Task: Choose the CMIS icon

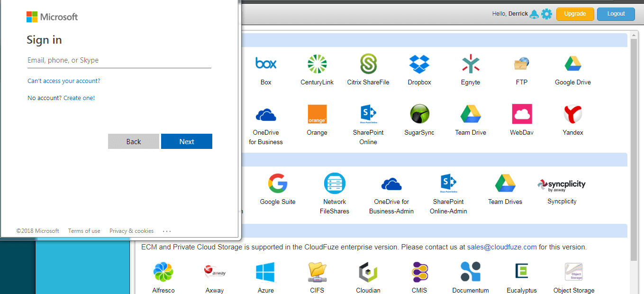Action: pyautogui.click(x=419, y=272)
